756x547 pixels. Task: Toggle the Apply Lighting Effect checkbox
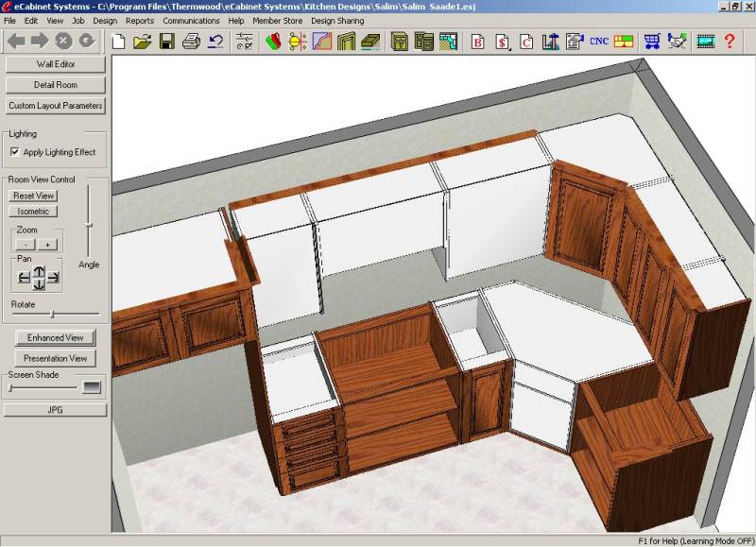pos(15,152)
